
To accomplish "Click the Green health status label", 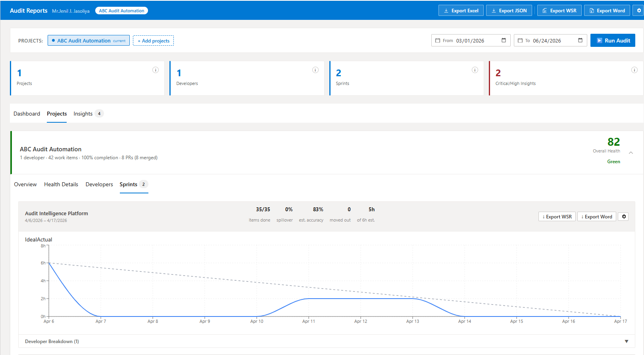I will [x=613, y=162].
